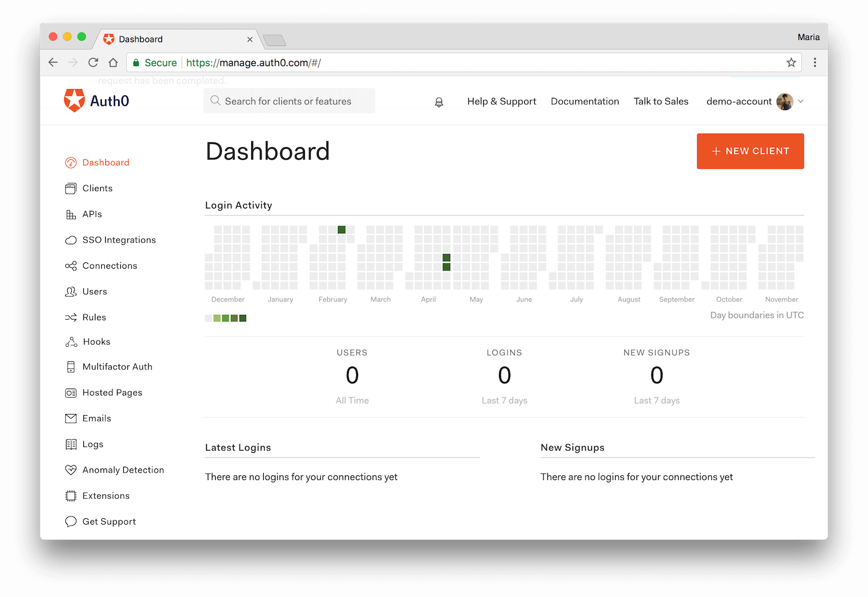Viewport: 868px width, 597px height.
Task: Click the Hosted Pages icon
Action: (x=71, y=393)
